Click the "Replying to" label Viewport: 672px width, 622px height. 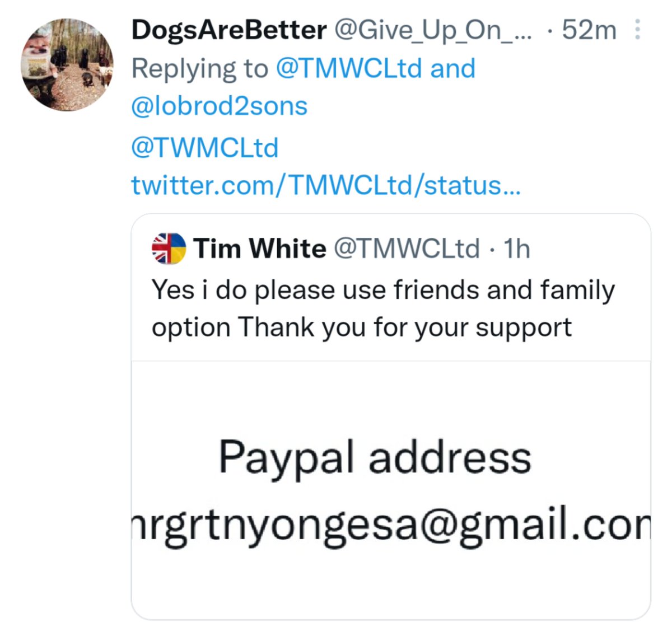200,68
